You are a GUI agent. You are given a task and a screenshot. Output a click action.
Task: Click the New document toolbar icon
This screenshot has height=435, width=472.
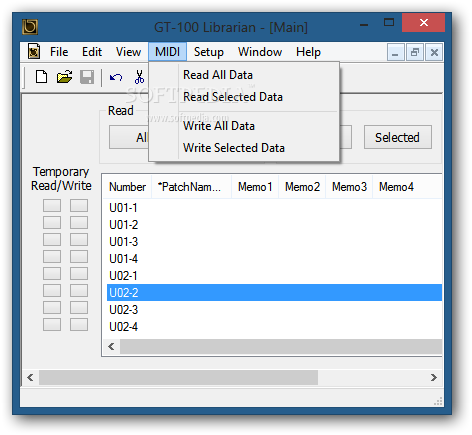41,77
